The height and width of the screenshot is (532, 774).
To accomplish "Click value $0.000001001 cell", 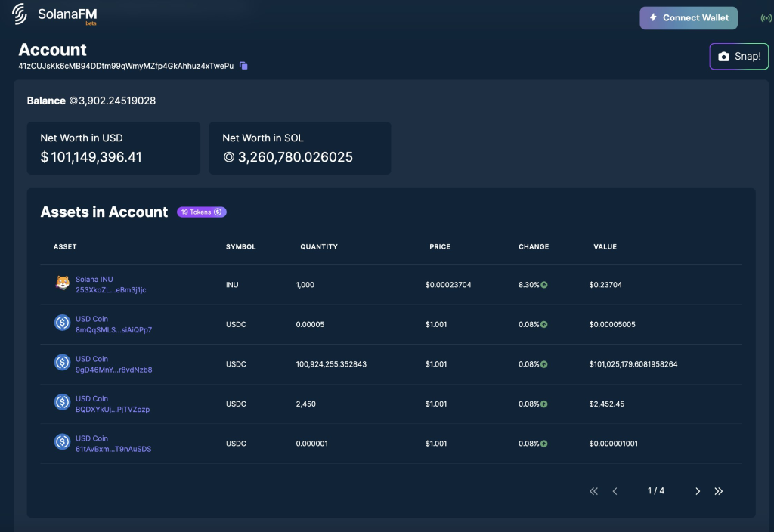I will coord(614,443).
